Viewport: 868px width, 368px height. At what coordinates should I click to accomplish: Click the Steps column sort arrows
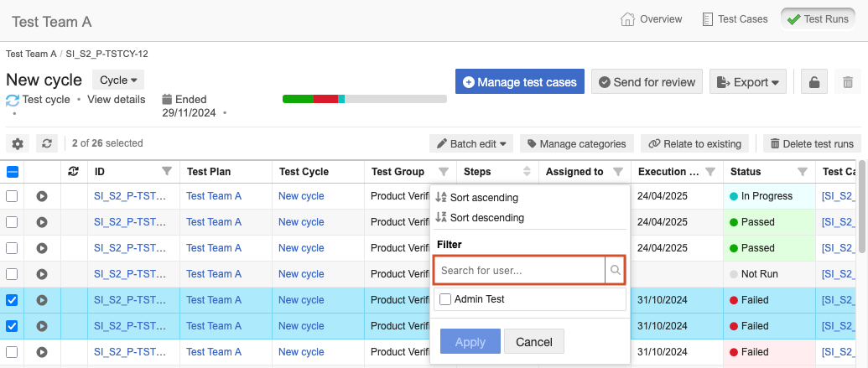coord(527,172)
